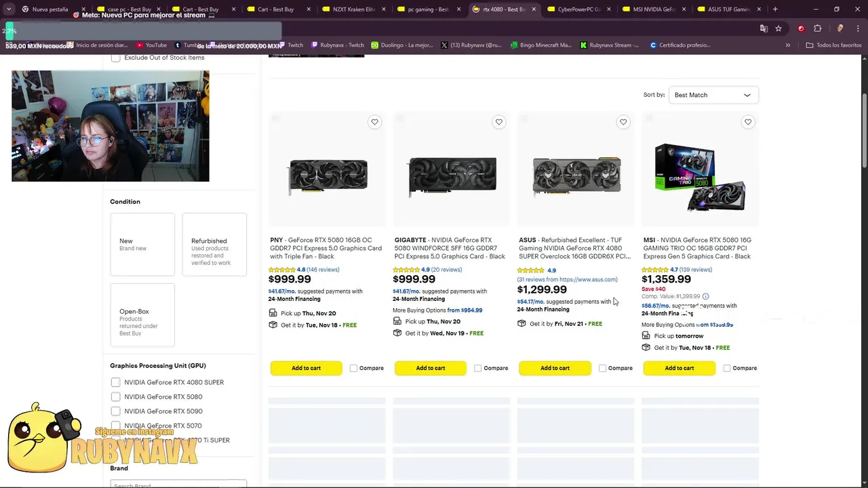Switch to the ASUS TUF Gaming tab

point(728,9)
